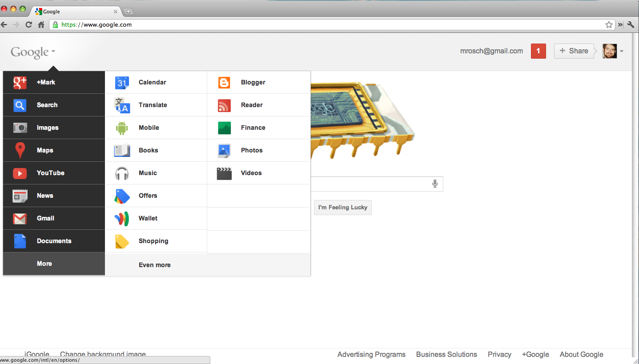Click the Google+ icon next to +Mark
This screenshot has width=639, height=364.
point(20,82)
